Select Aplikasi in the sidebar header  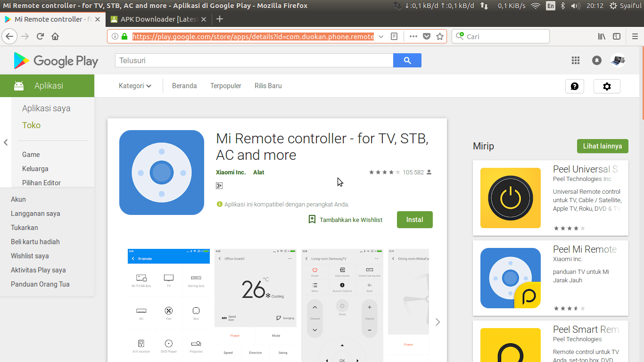tap(47, 86)
